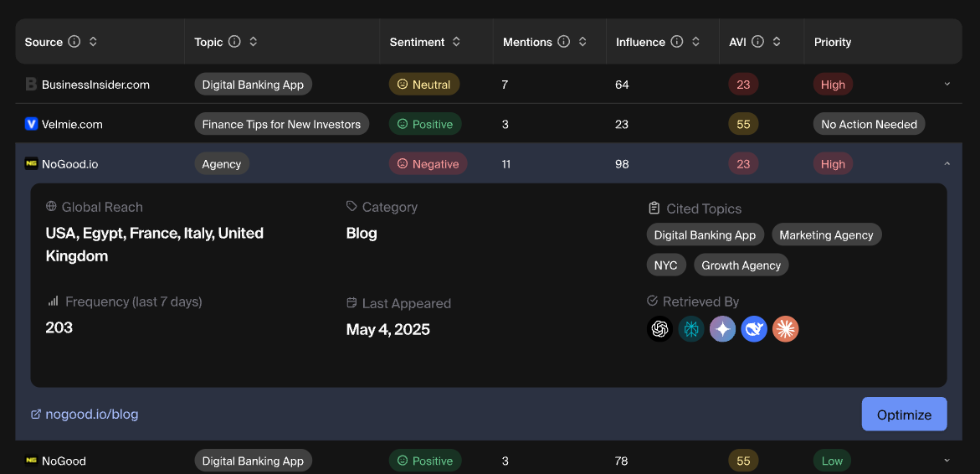Click the DeepSeek whale icon
The width and height of the screenshot is (980, 474).
(x=754, y=329)
